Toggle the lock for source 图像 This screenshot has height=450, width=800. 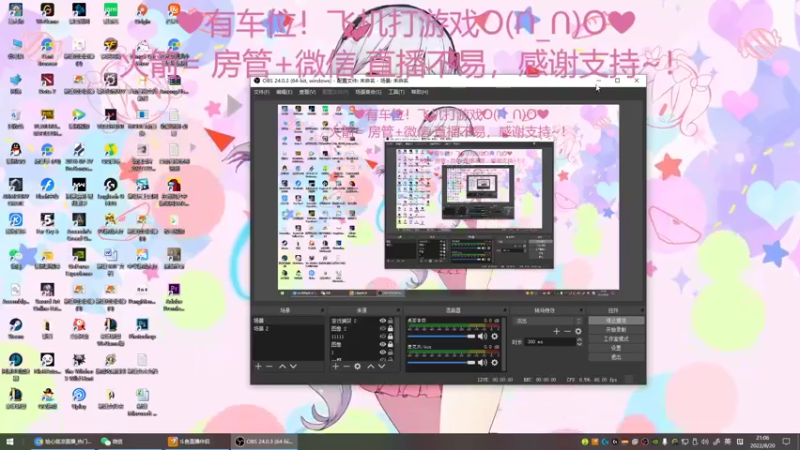(390, 344)
